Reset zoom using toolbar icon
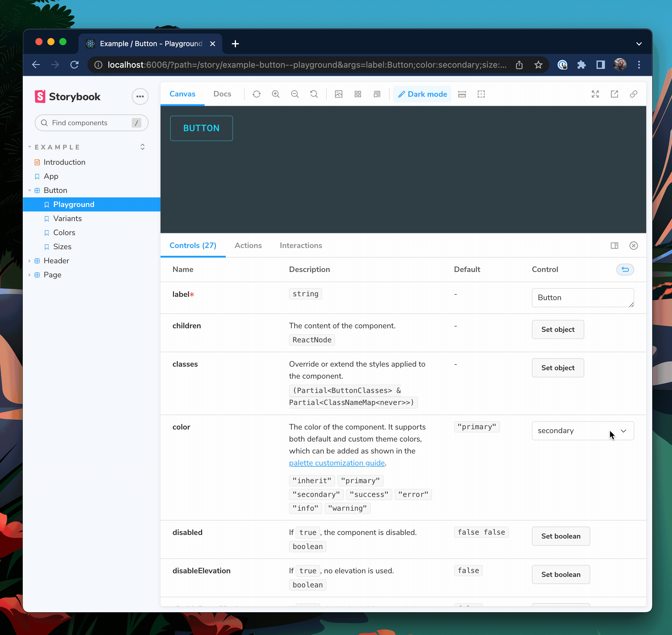 (x=314, y=94)
